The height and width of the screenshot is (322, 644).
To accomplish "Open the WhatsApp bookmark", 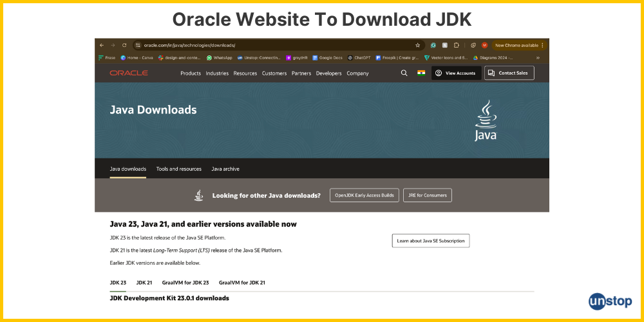I will [x=219, y=57].
